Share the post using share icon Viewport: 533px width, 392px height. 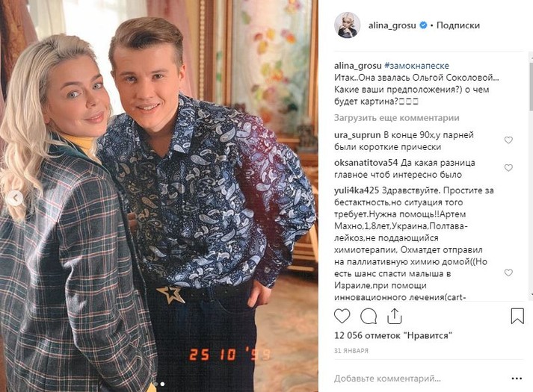point(394,316)
